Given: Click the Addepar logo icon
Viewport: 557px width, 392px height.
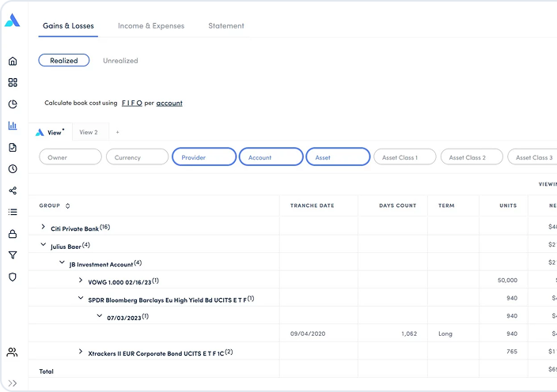Looking at the screenshot, I should [13, 21].
